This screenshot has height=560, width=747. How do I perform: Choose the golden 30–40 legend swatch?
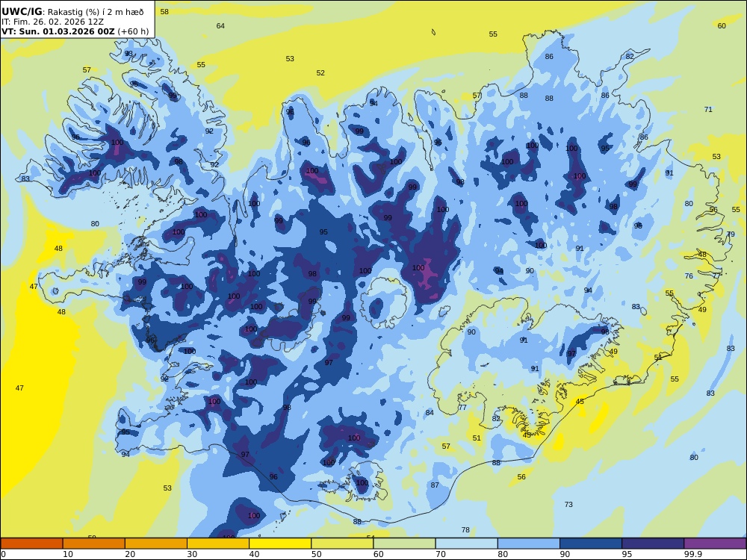pos(218,544)
